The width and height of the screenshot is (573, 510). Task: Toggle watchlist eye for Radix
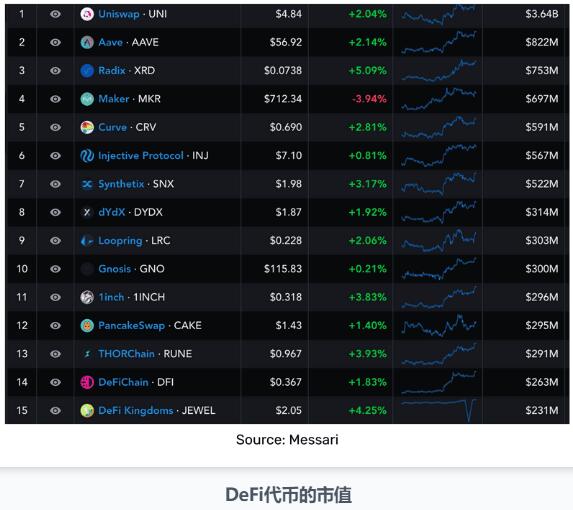[x=55, y=71]
